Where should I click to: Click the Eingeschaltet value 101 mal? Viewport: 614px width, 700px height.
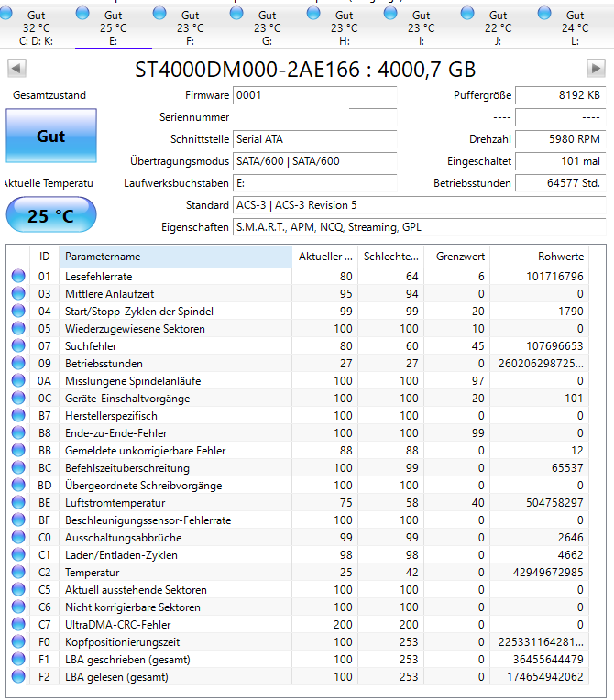561,160
